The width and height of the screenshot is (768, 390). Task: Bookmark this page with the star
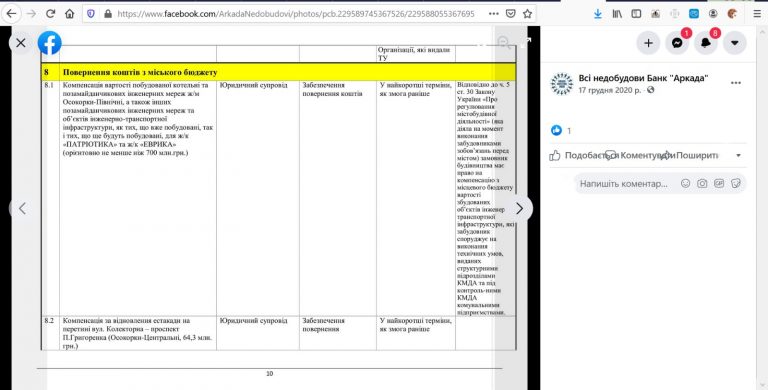527,14
